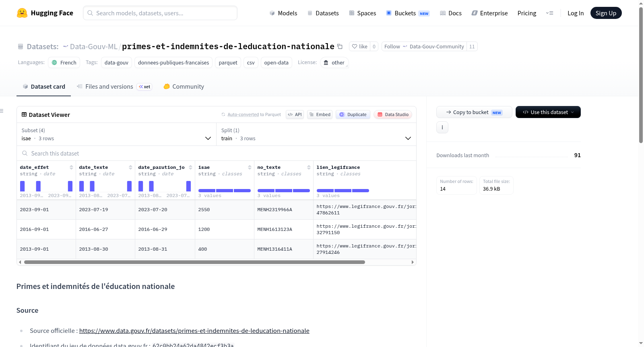644x347 pixels.
Task: Click the csv tag
Action: [x=251, y=62]
